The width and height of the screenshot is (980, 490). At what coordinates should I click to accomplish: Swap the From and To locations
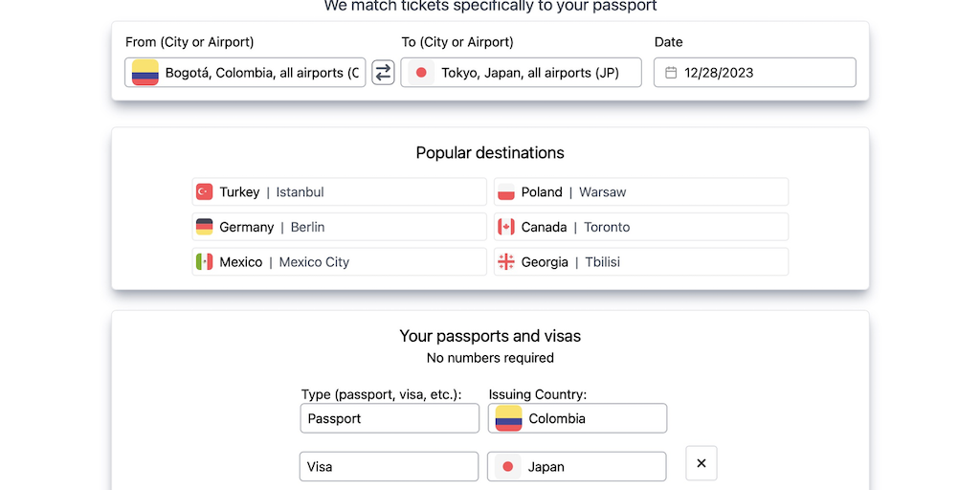click(x=383, y=73)
